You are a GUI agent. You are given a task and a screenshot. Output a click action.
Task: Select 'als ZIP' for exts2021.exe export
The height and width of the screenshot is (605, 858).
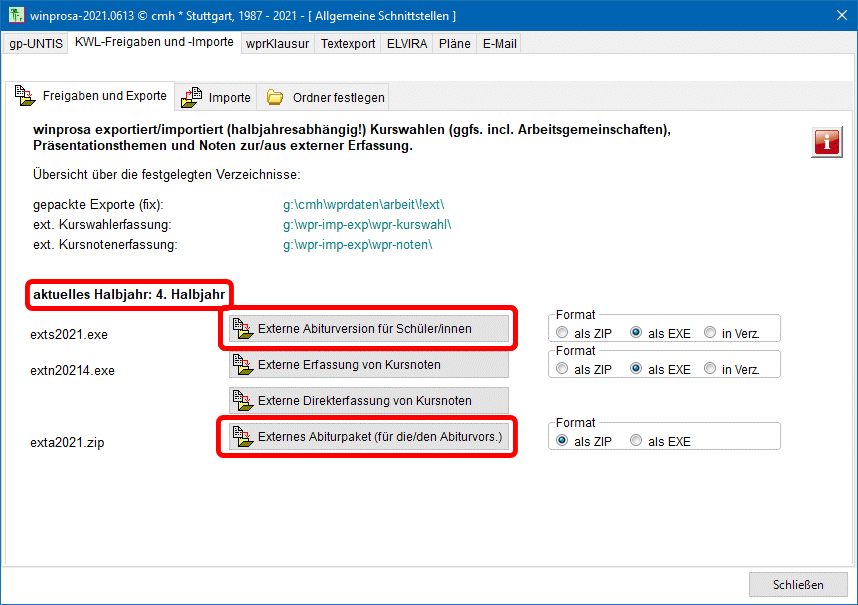(x=563, y=332)
